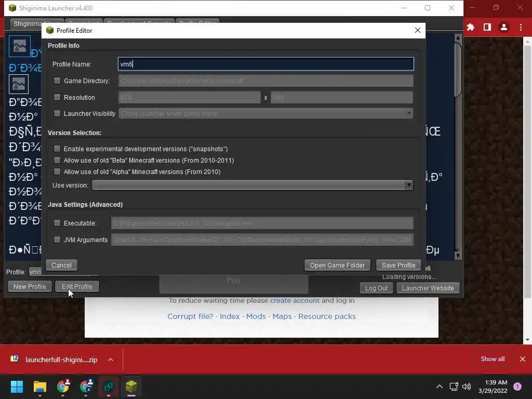Open the Use version dropdown
This screenshot has width=532, height=399.
coord(252,185)
